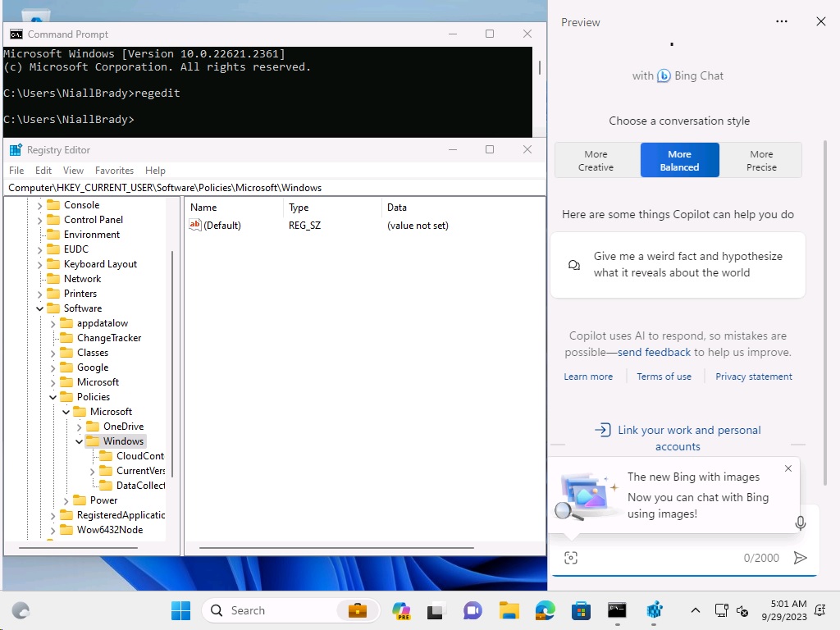Expand the Google registry key
The image size is (840, 630).
pos(53,368)
